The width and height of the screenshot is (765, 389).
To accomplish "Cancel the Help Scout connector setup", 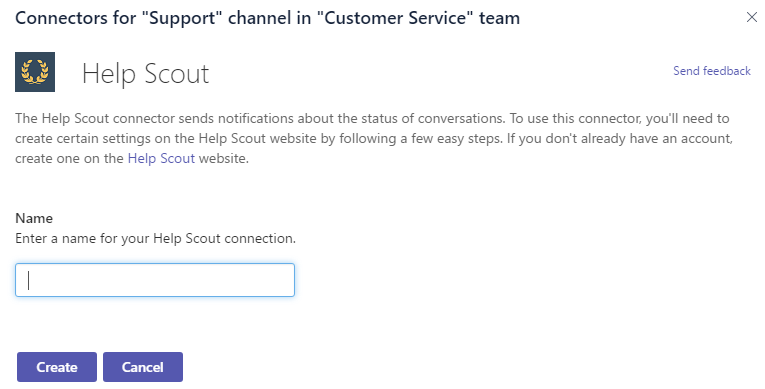I will click(142, 367).
